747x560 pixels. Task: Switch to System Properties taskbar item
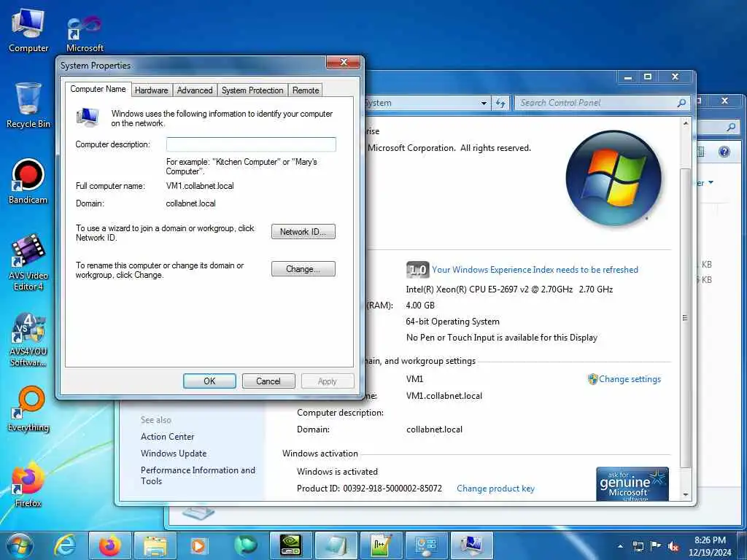pos(472,545)
